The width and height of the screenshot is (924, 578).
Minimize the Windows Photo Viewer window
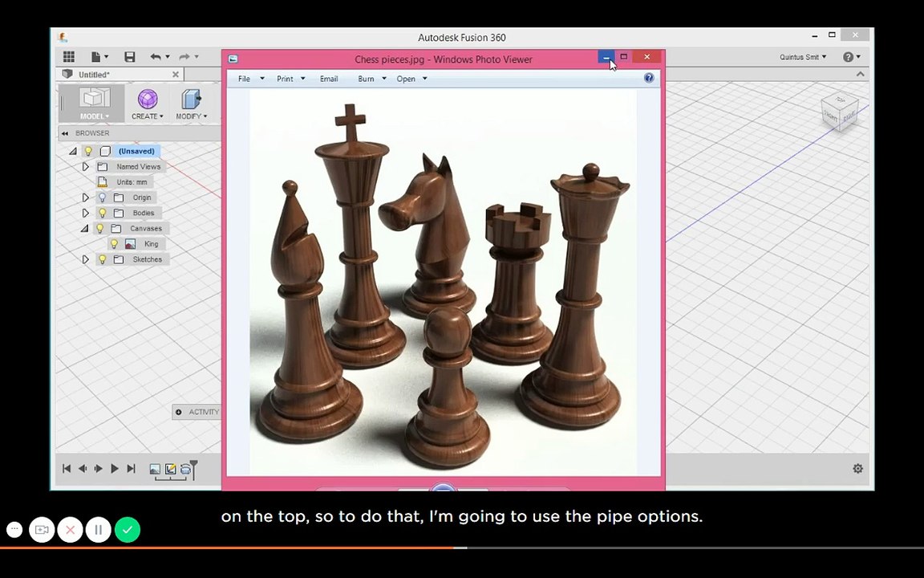click(x=606, y=57)
